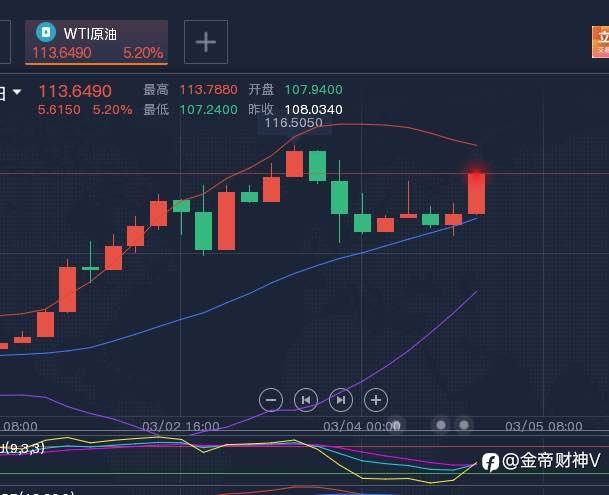Click the 113.6490 current price value
The image size is (609, 495).
pyautogui.click(x=75, y=91)
